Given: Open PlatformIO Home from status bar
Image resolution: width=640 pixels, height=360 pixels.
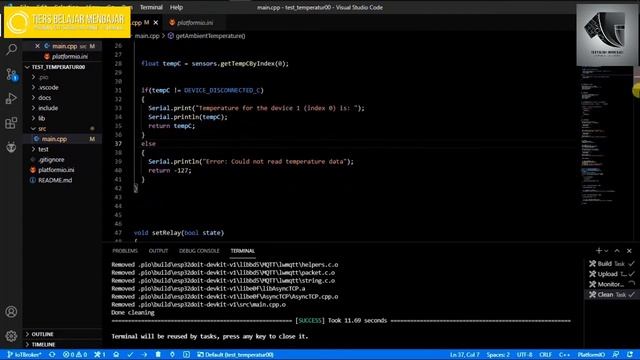Looking at the screenshot, I should click(116, 355).
